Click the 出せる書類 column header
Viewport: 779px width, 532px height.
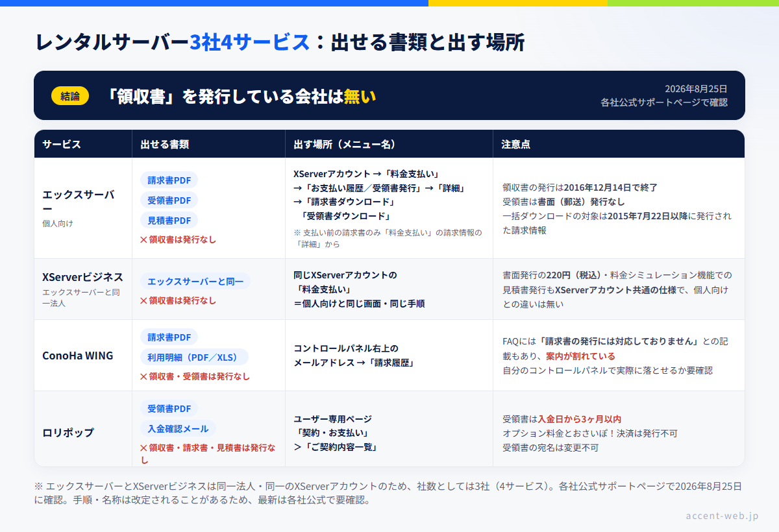click(165, 144)
